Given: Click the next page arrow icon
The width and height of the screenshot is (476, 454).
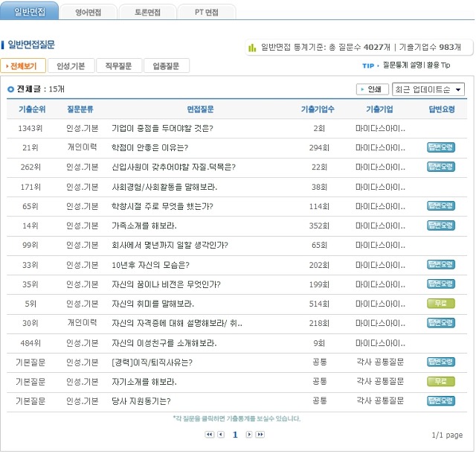Looking at the screenshot, I should (x=249, y=435).
